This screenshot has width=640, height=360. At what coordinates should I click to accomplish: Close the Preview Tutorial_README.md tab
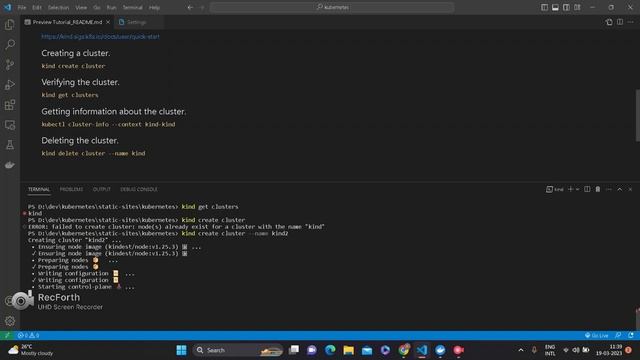(x=108, y=22)
